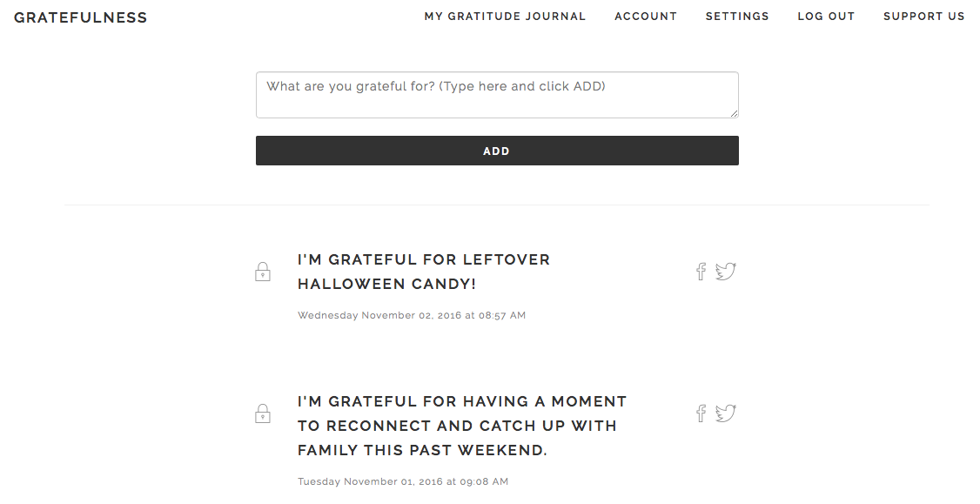Click the ADD button
980x504 pixels.
(497, 151)
